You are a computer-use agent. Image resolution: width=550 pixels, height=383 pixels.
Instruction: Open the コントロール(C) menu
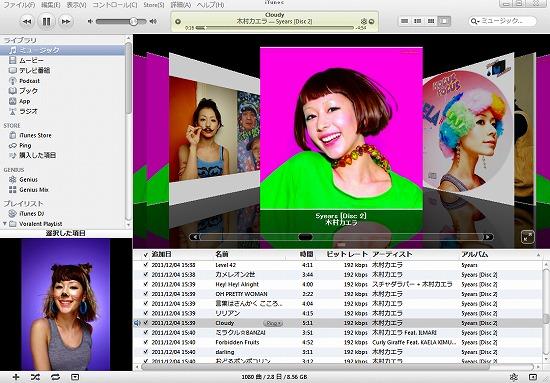pos(115,5)
